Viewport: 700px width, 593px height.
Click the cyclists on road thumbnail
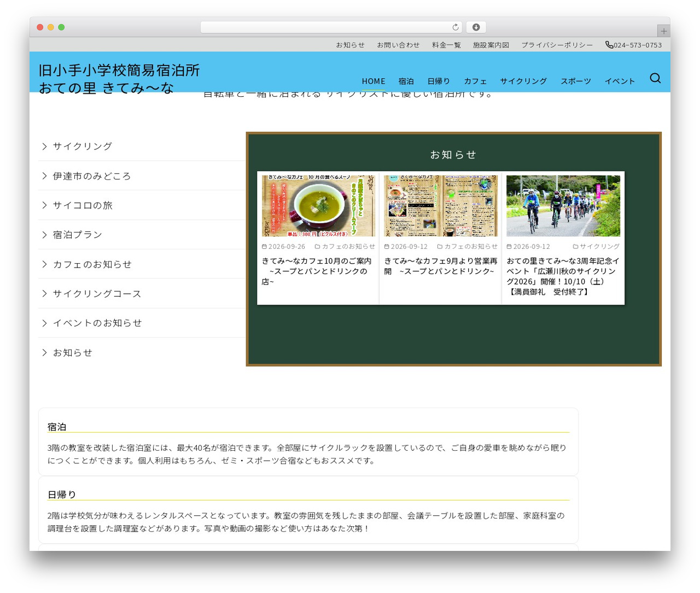563,206
